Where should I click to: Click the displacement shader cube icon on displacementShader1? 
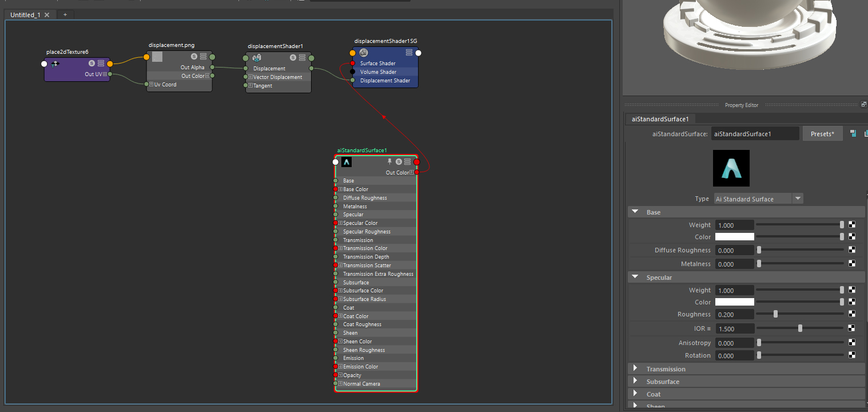[256, 57]
